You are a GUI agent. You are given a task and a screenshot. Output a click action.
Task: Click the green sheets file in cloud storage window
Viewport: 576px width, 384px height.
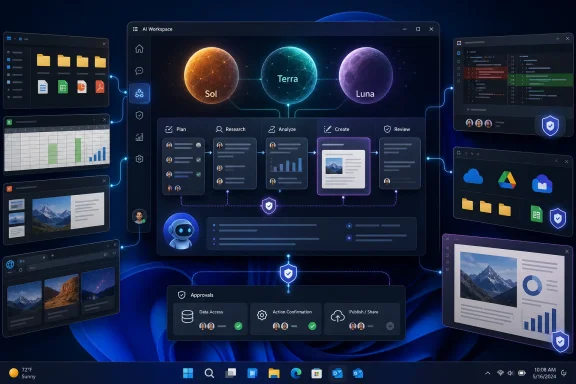pos(536,214)
